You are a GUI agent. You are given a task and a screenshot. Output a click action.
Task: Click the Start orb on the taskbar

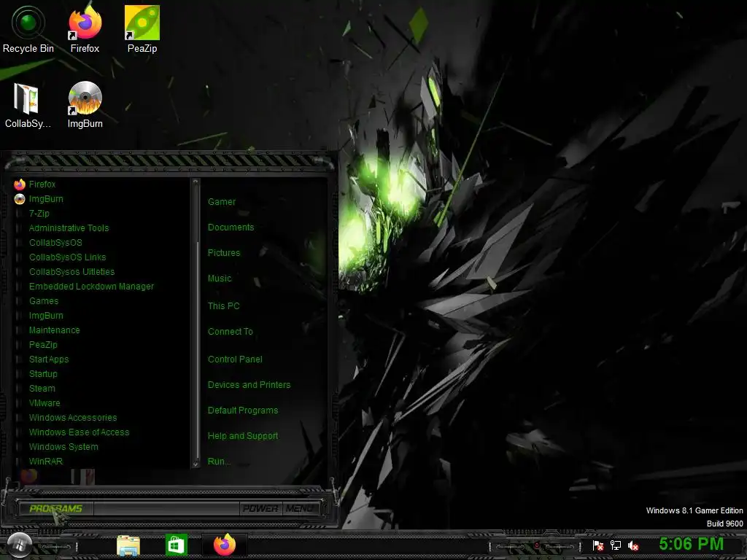point(20,545)
